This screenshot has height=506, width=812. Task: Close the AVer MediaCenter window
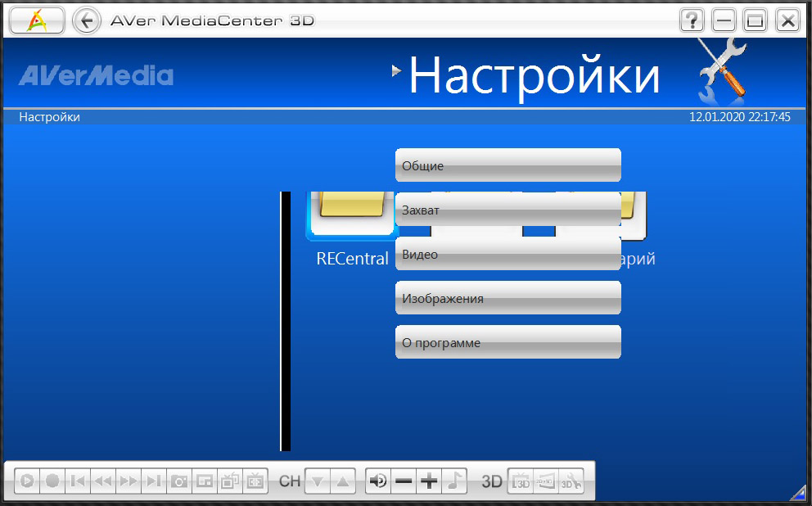pos(787,20)
